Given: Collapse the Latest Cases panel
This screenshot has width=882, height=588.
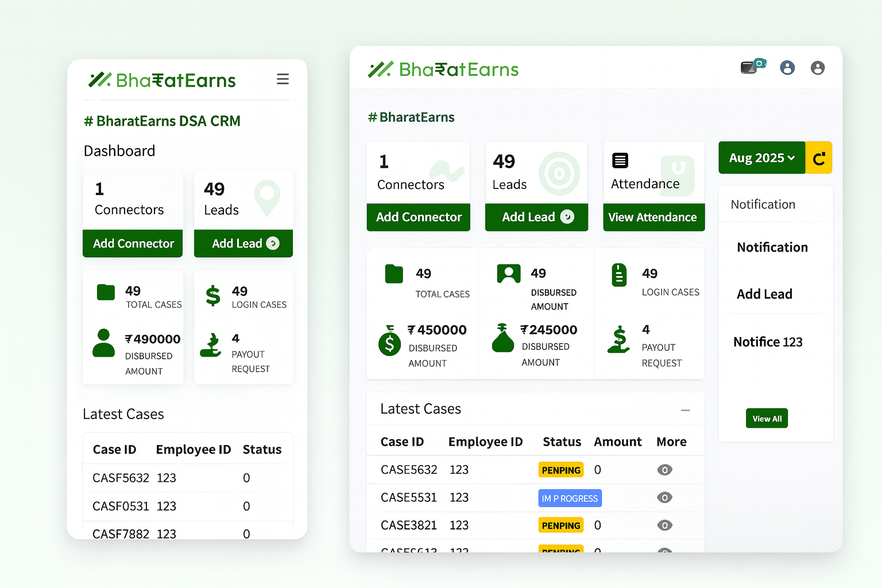Looking at the screenshot, I should [x=685, y=410].
